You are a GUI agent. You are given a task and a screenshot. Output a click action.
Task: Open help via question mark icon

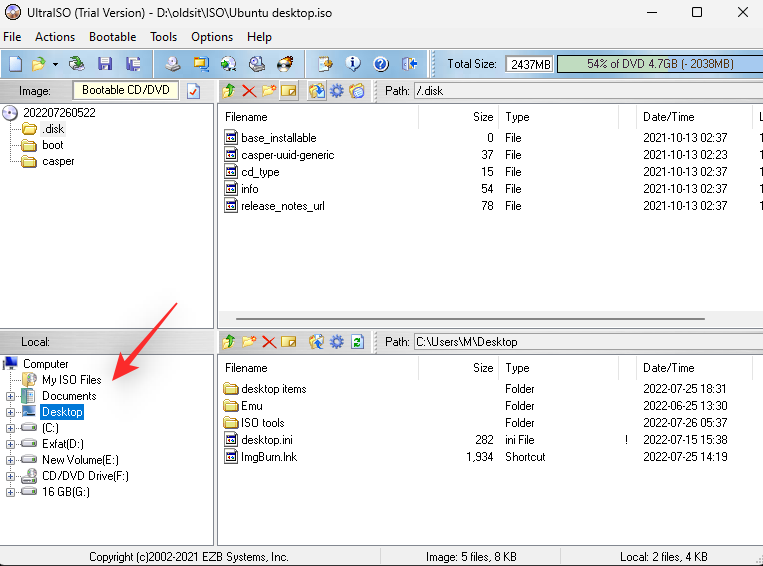pyautogui.click(x=381, y=64)
